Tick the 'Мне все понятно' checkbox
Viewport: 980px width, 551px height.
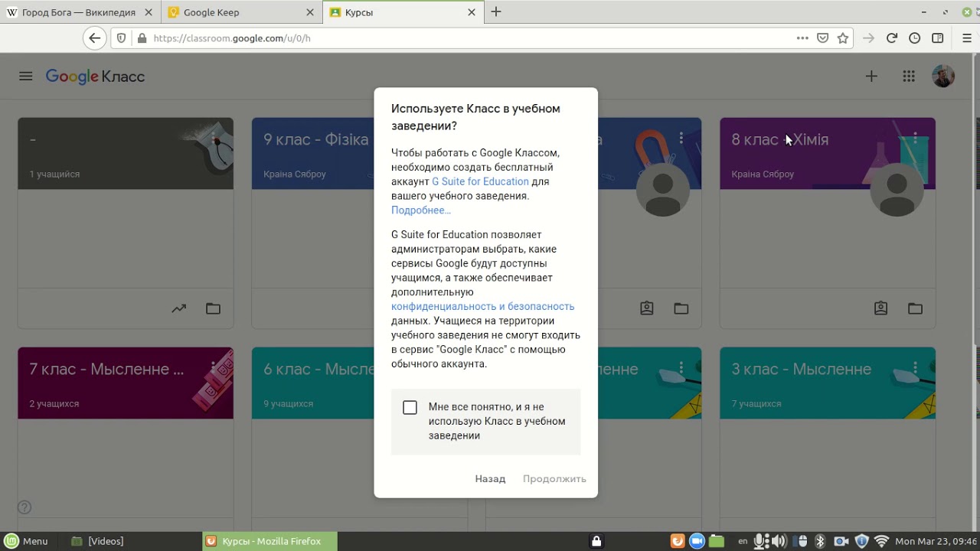[x=410, y=407]
